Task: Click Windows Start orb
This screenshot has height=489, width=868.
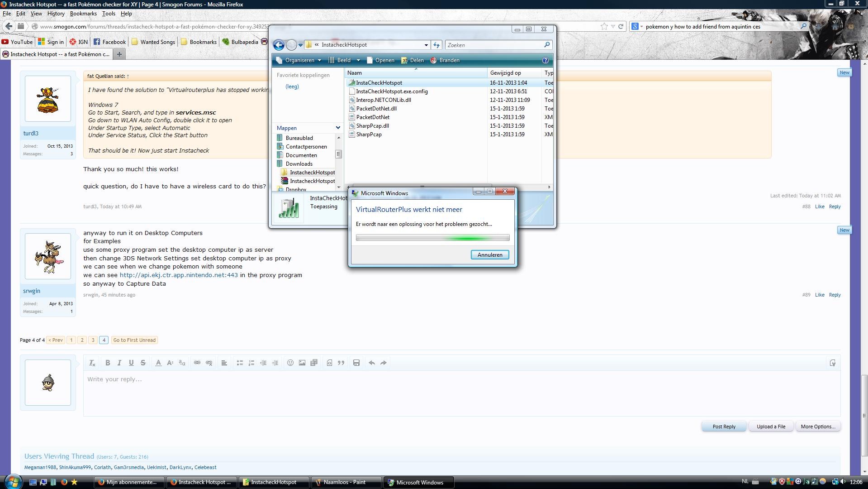Action: point(13,481)
